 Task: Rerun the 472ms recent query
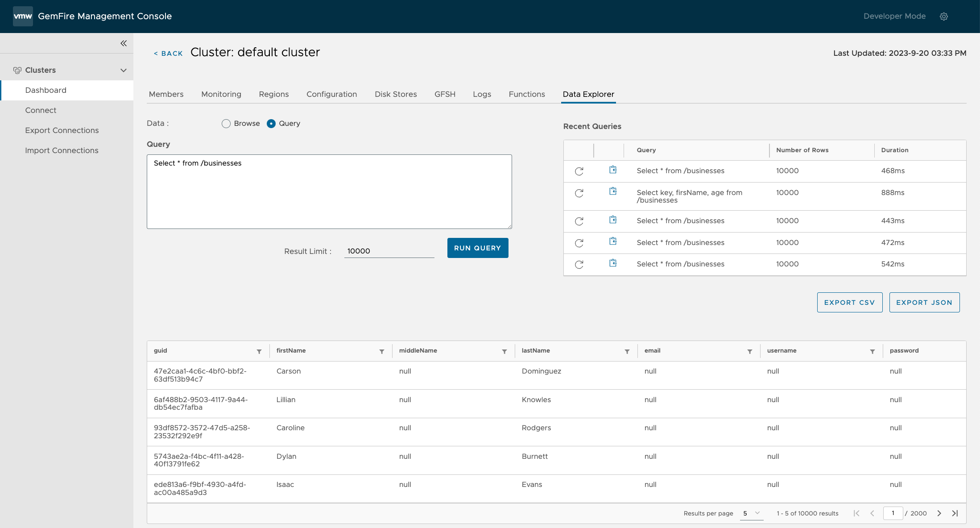579,243
